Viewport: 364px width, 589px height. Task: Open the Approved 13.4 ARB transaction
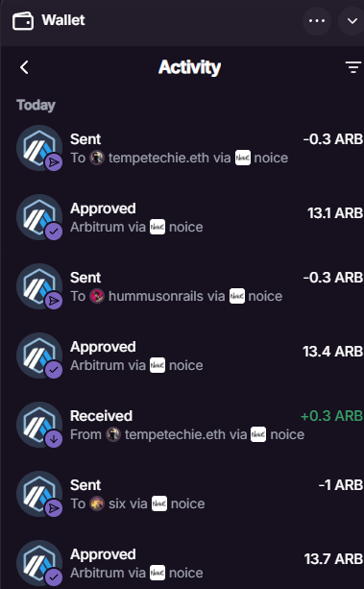tap(189, 356)
